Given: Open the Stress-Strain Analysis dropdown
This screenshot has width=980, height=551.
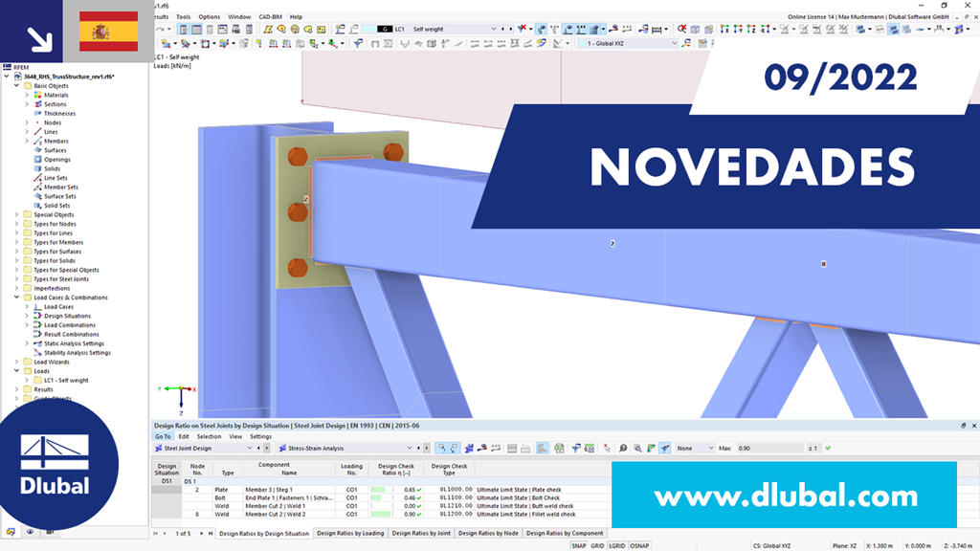Looking at the screenshot, I should (410, 448).
